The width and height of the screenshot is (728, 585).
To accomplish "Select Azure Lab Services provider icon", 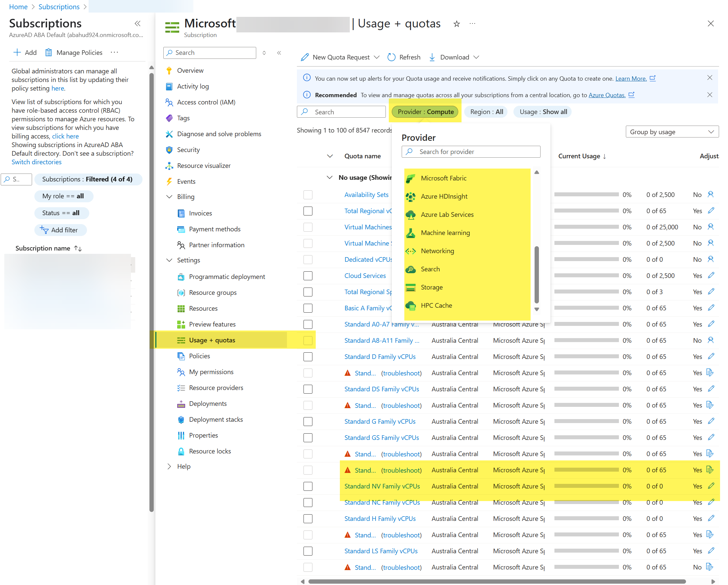I will (411, 215).
